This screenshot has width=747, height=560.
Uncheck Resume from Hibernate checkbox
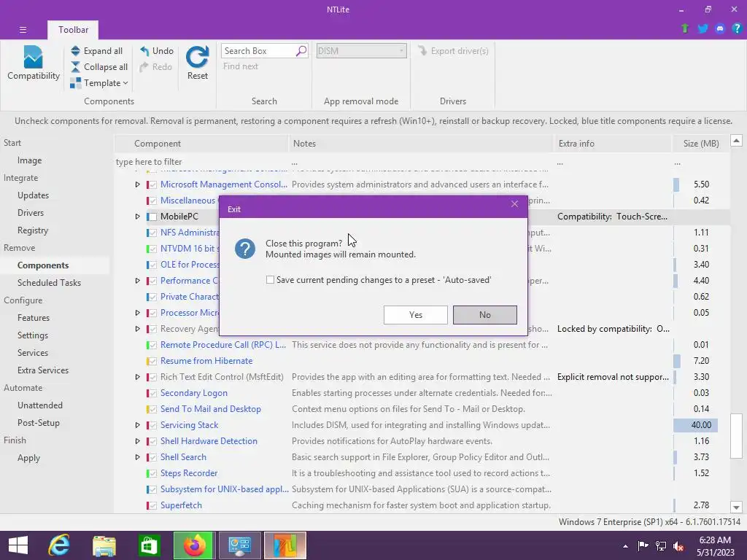[x=152, y=361]
